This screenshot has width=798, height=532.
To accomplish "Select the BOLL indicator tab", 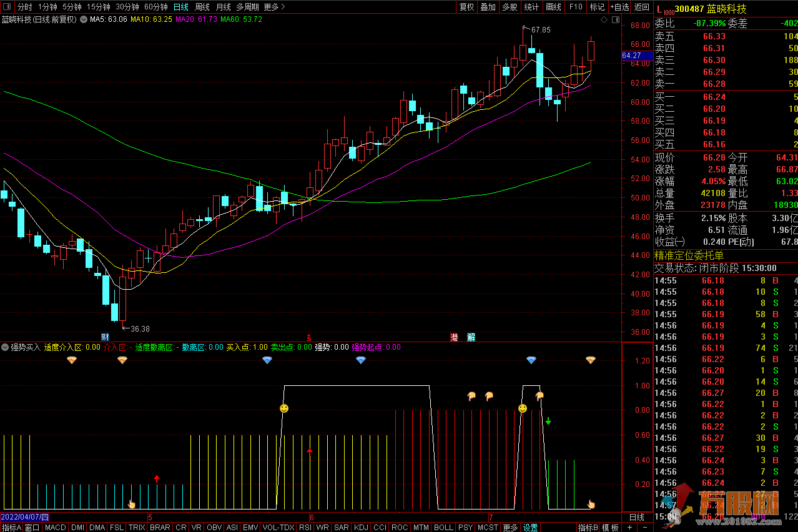I will 443,528.
